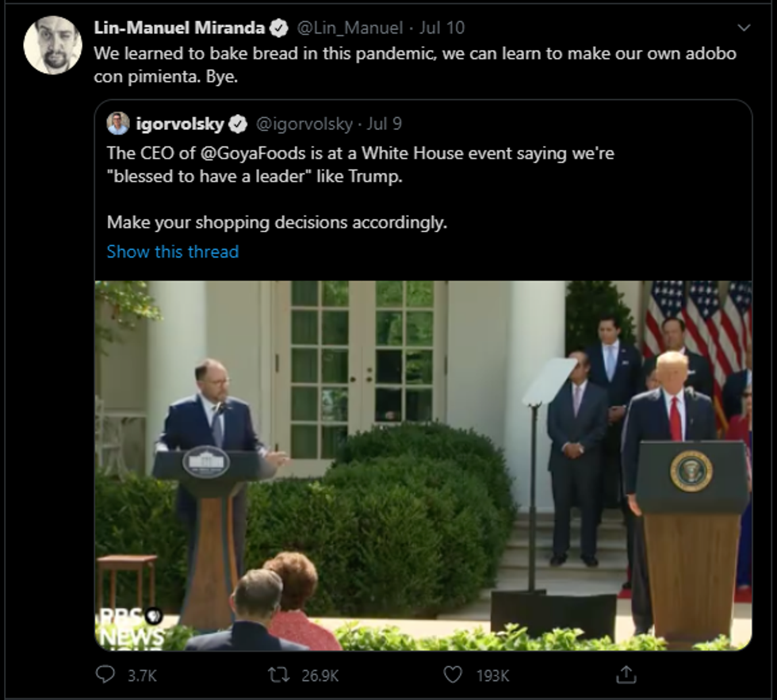The width and height of the screenshot is (777, 700).
Task: Click igorvolsky's verified checkmark badge
Action: click(238, 124)
